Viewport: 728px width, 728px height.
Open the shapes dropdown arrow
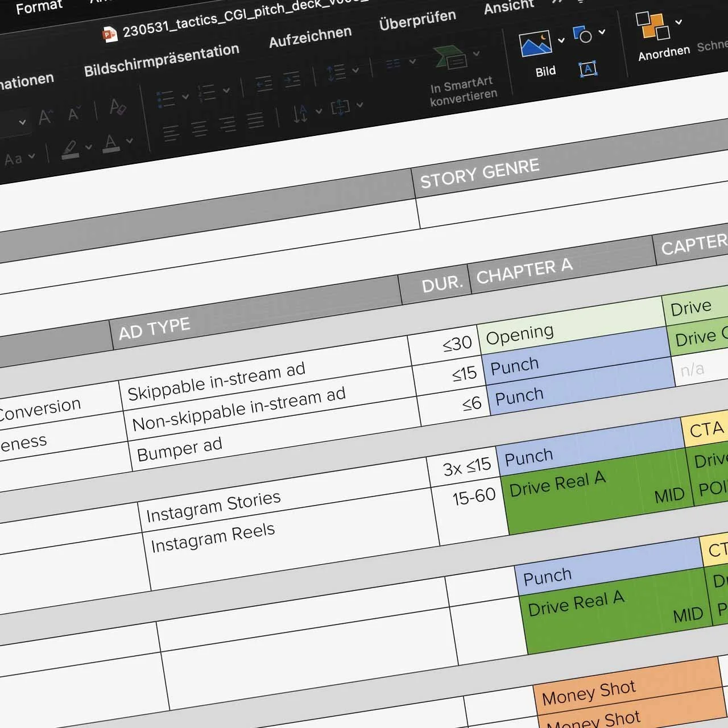click(602, 32)
